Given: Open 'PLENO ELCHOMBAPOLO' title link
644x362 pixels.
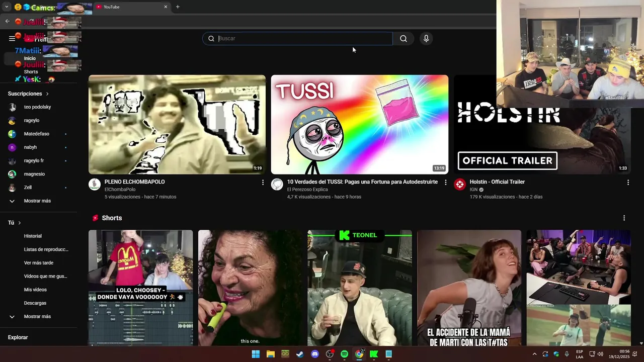Looking at the screenshot, I should (134, 182).
